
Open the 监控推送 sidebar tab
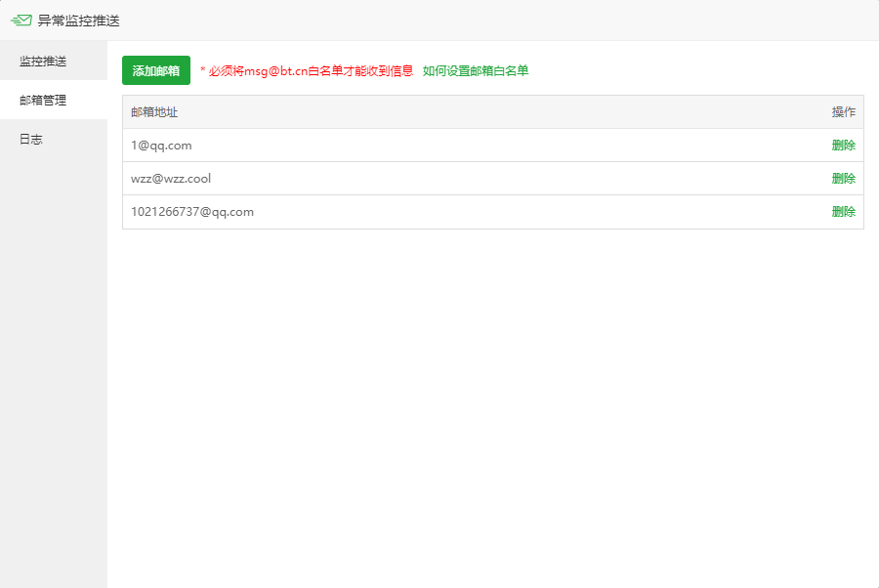tap(54, 61)
